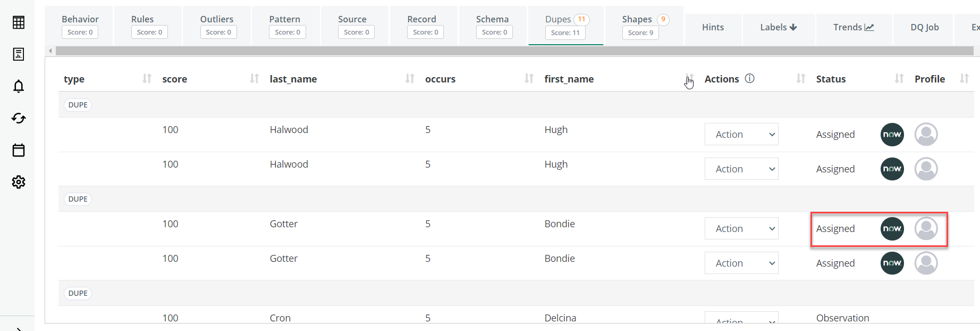Click the info icon beside Actions header
980x331 pixels.
(x=749, y=79)
